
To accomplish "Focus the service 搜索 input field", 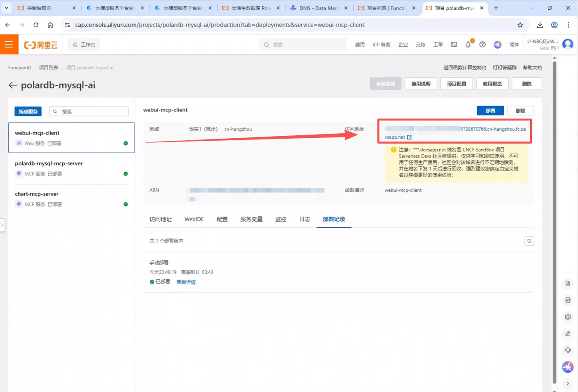I will [89, 111].
